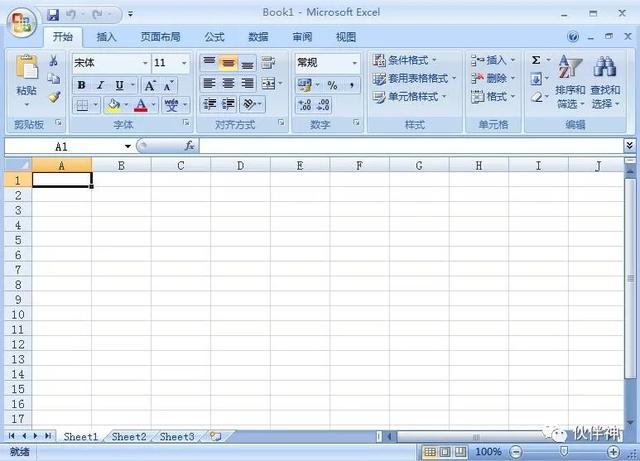This screenshot has width=640, height=461.
Task: Toggle Underline formatting
Action: point(119,85)
